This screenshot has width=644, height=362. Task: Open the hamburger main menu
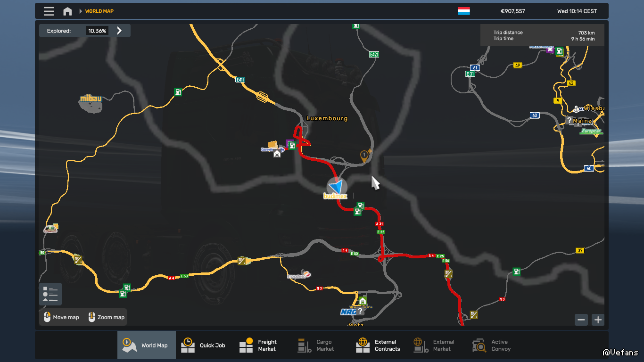coord(49,11)
